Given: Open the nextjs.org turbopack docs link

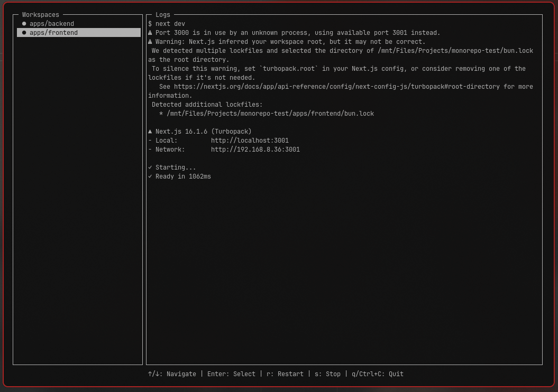Looking at the screenshot, I should coord(336,87).
